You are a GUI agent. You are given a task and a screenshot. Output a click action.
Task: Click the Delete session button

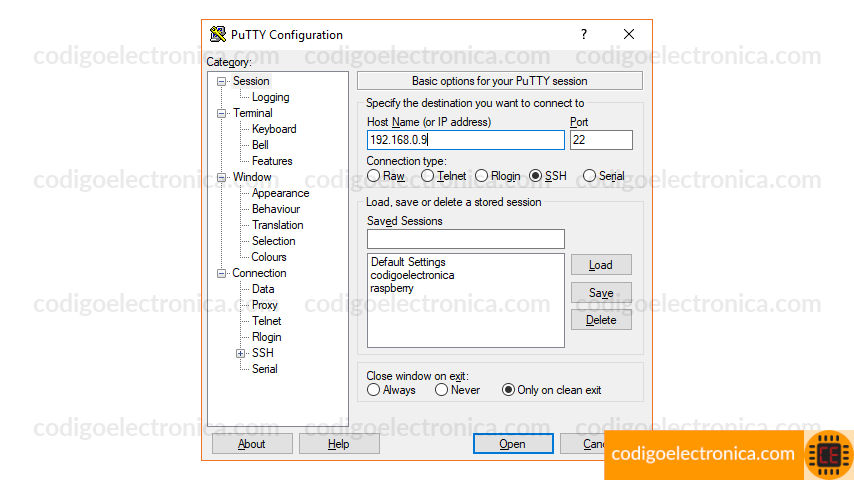click(601, 320)
